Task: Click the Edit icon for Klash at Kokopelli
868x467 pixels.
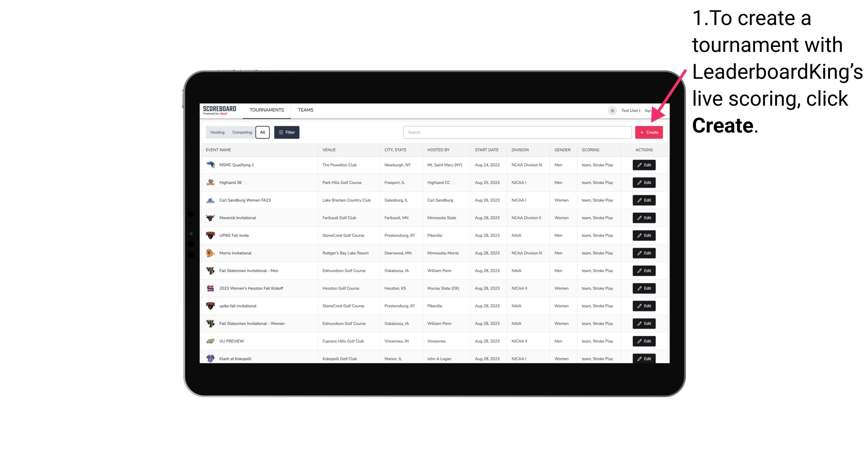Action: (644, 358)
